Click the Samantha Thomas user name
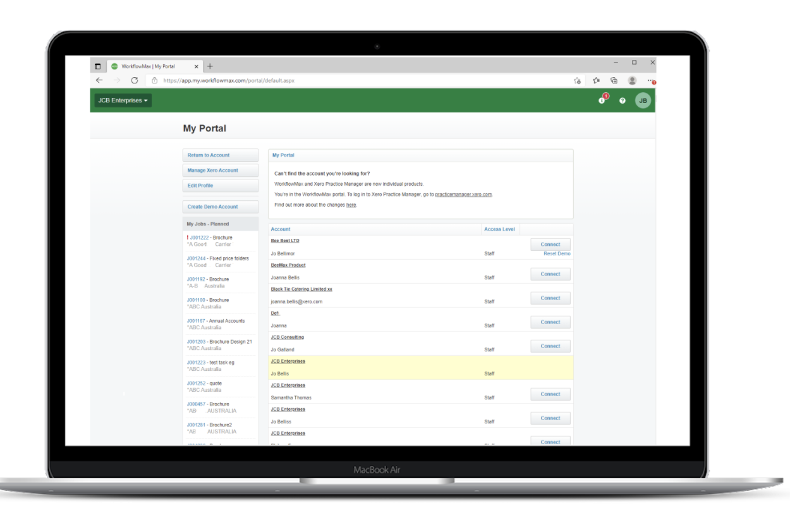 tap(291, 397)
